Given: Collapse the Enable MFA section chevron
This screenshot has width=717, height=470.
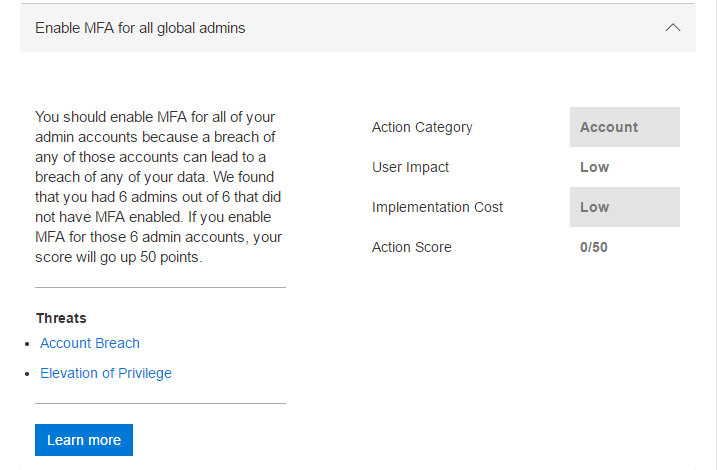Looking at the screenshot, I should coord(673,28).
